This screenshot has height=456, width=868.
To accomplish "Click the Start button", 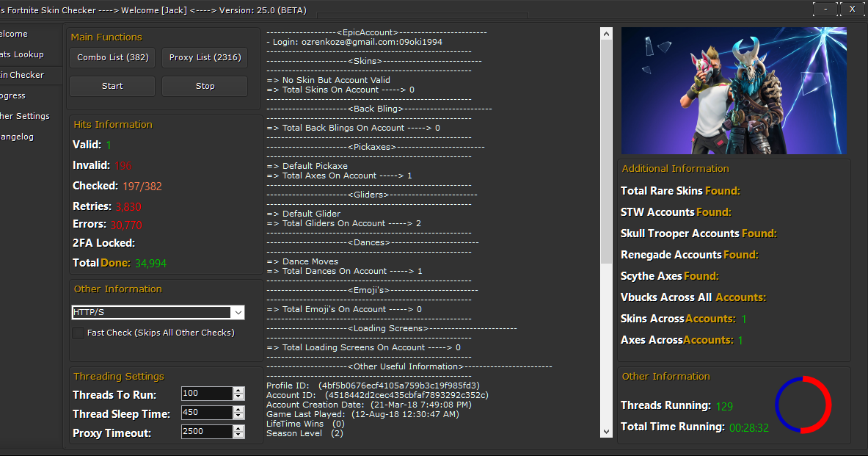I will click(112, 87).
